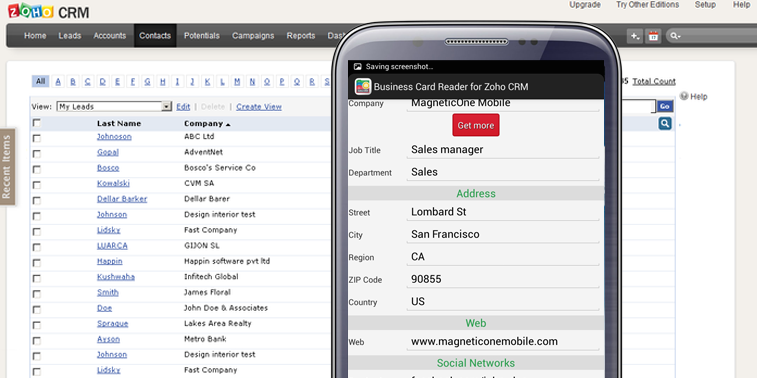This screenshot has height=378, width=757.
Task: Click the Edit view link
Action: click(183, 107)
